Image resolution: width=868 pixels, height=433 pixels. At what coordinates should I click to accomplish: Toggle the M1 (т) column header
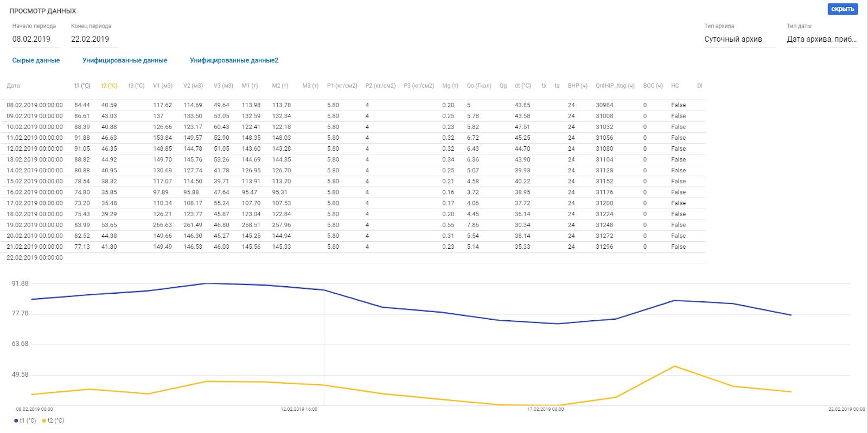click(250, 86)
